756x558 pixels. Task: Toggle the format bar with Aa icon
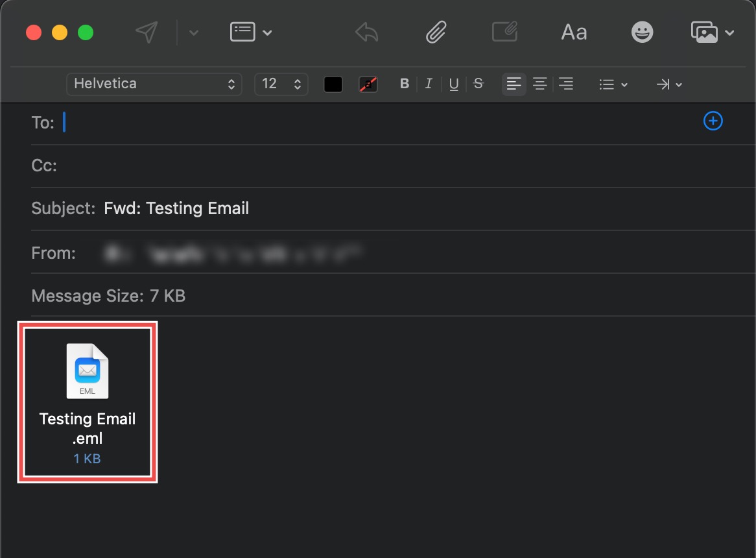click(574, 32)
